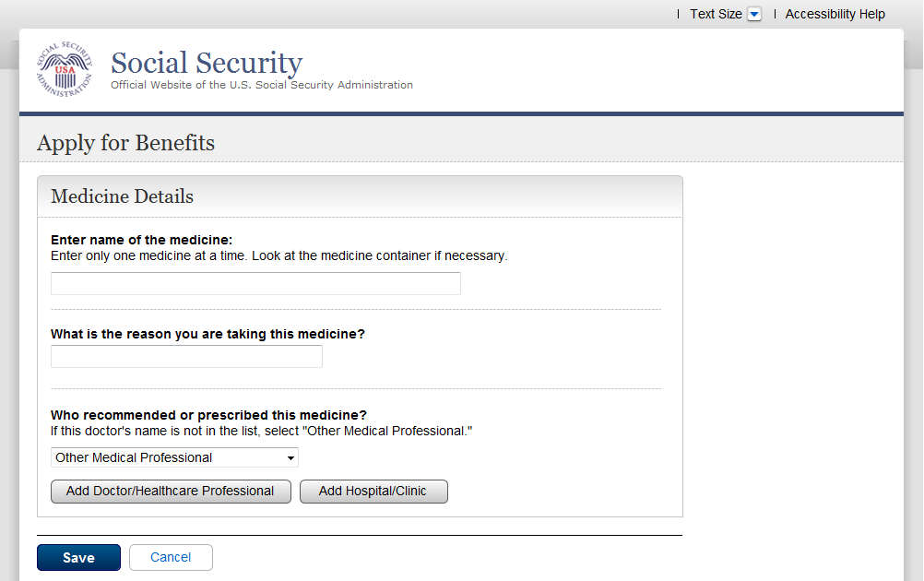
Task: Open the Other Medical Professional dropdown
Action: click(174, 457)
